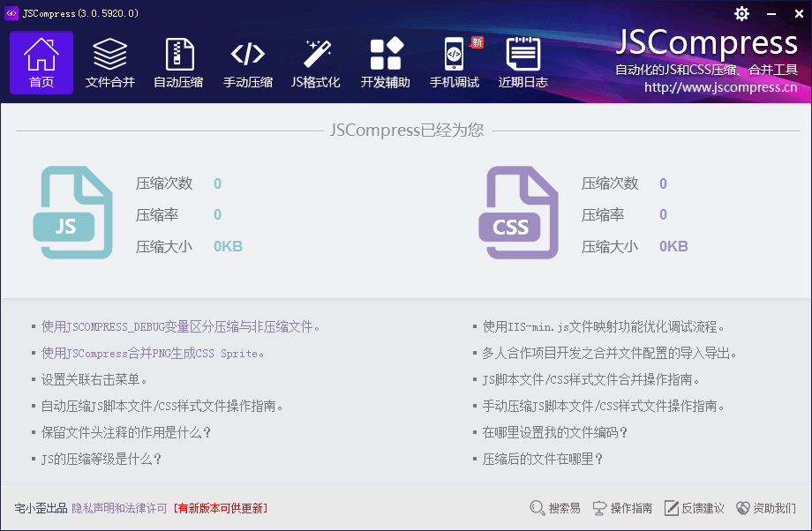Open 自动压缩JS脚本文件 operation guide article
Image resolution: width=812 pixels, height=531 pixels.
click(162, 406)
